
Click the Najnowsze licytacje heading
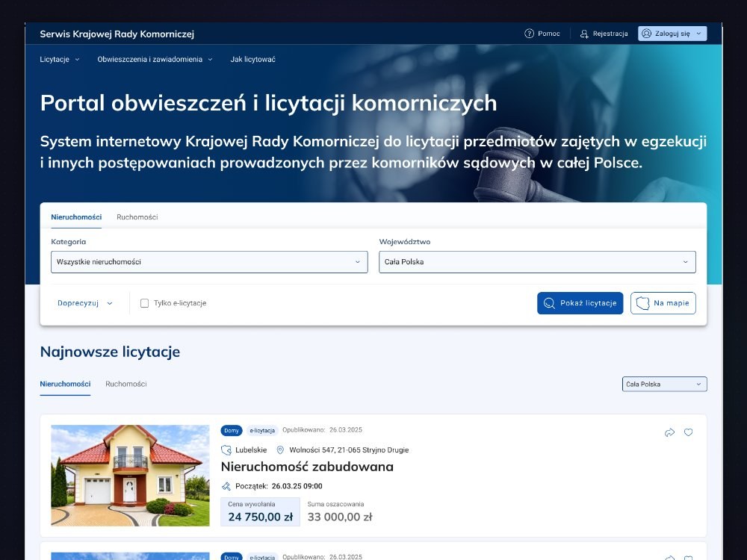[110, 352]
